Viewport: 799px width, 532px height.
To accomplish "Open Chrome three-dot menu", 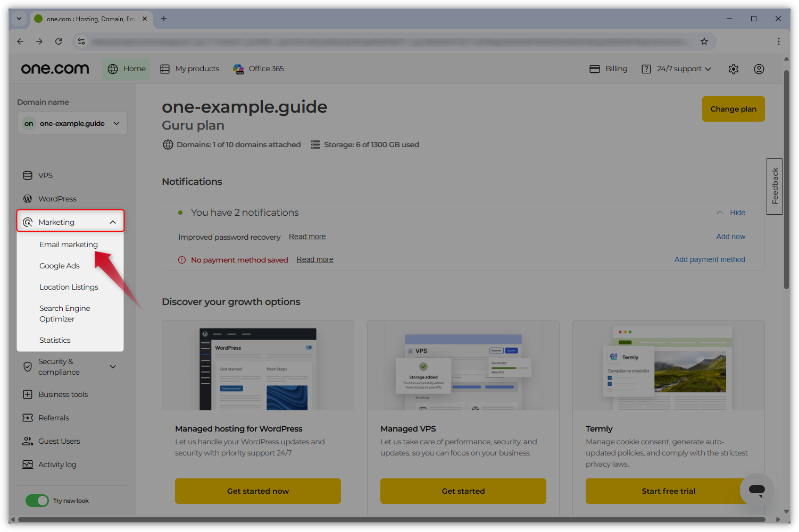I will (x=779, y=41).
